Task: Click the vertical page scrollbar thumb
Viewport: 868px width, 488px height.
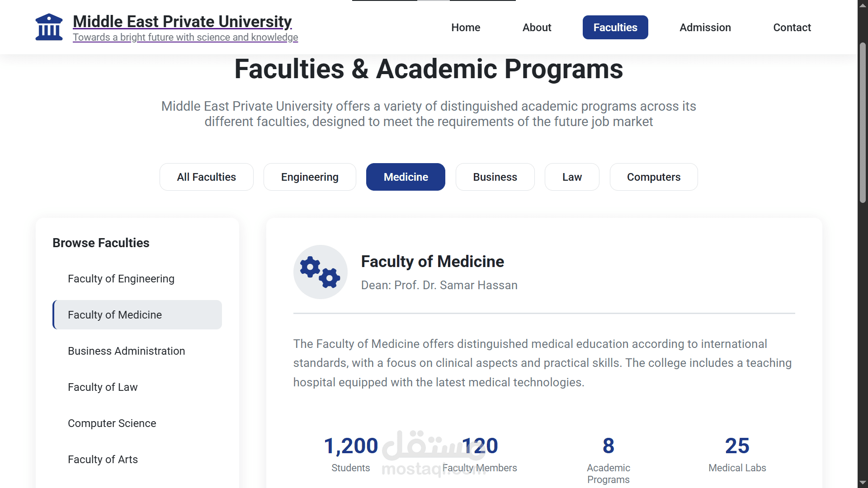Action: click(863, 122)
